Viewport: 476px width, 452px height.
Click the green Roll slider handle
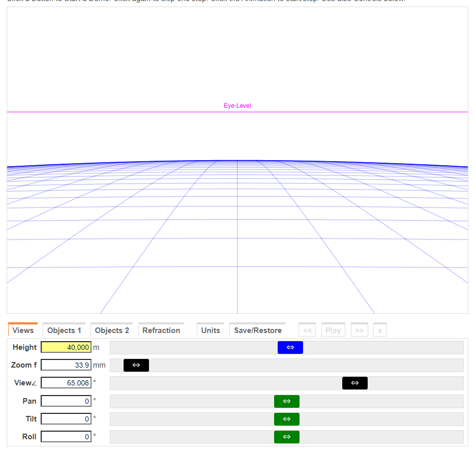point(287,437)
